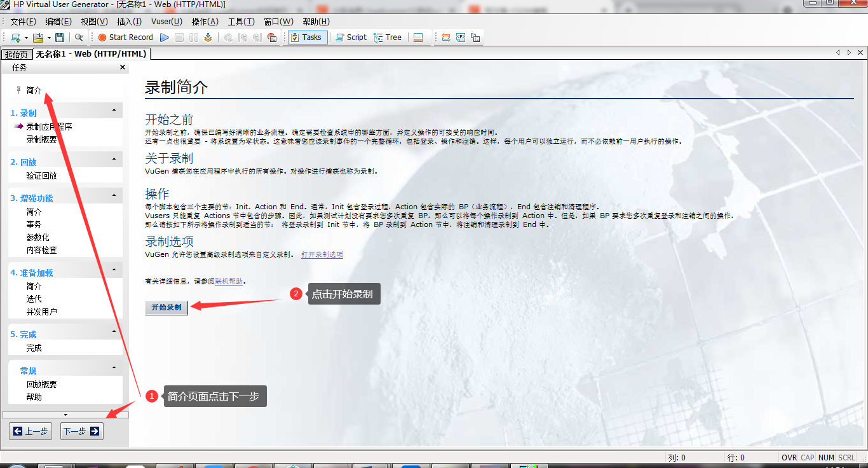Select 迭代 under 准备加载
Screen dimensions: 868x468
[34, 299]
